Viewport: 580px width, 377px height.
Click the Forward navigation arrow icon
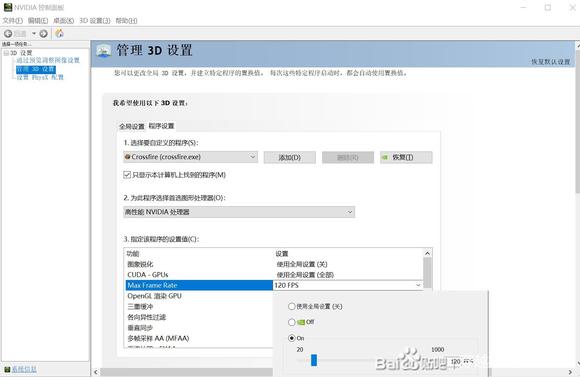[44, 34]
